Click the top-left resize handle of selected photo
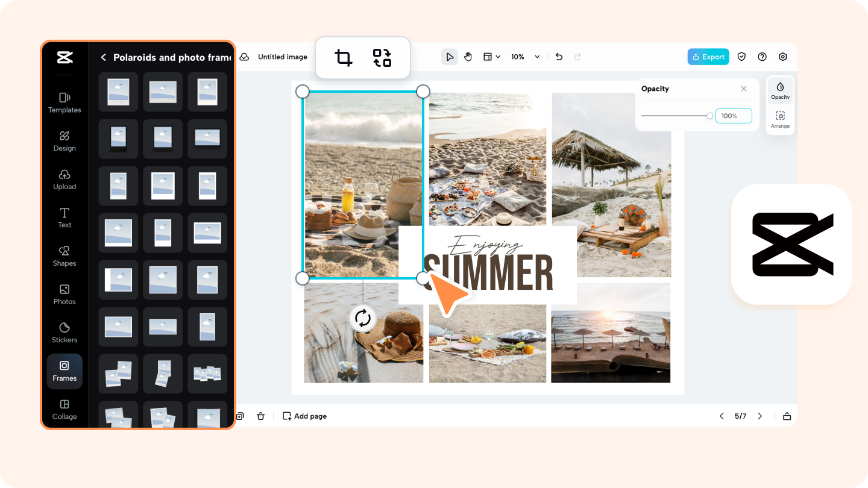Viewport: 868px width, 488px height. point(303,92)
